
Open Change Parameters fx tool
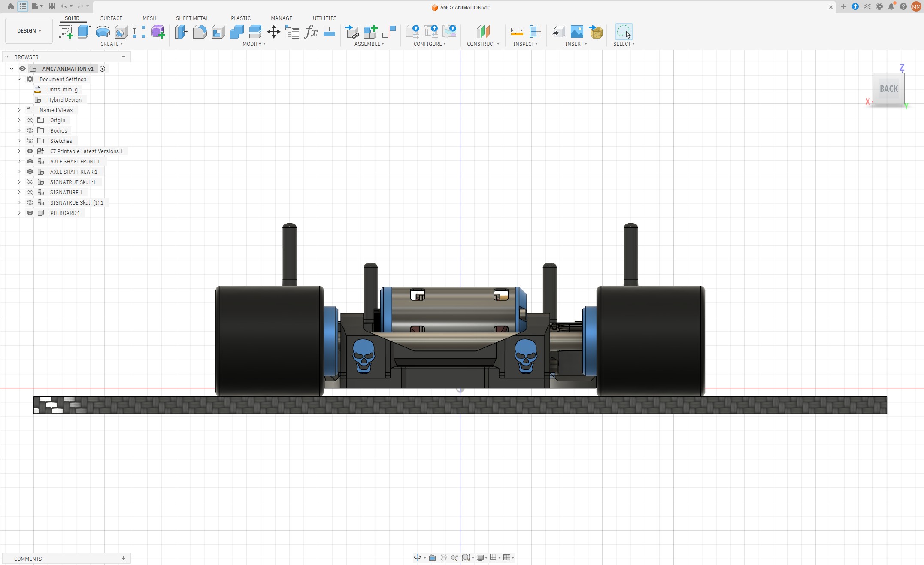point(310,32)
